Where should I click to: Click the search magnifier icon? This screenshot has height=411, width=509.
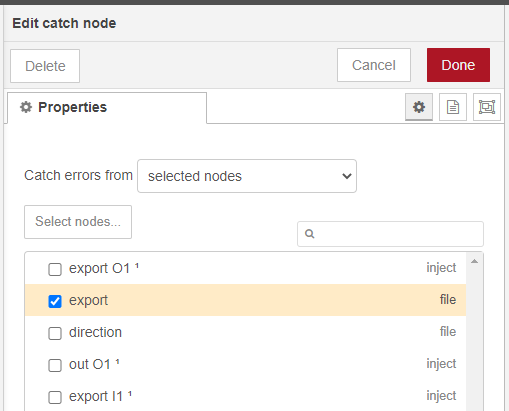[x=310, y=234]
